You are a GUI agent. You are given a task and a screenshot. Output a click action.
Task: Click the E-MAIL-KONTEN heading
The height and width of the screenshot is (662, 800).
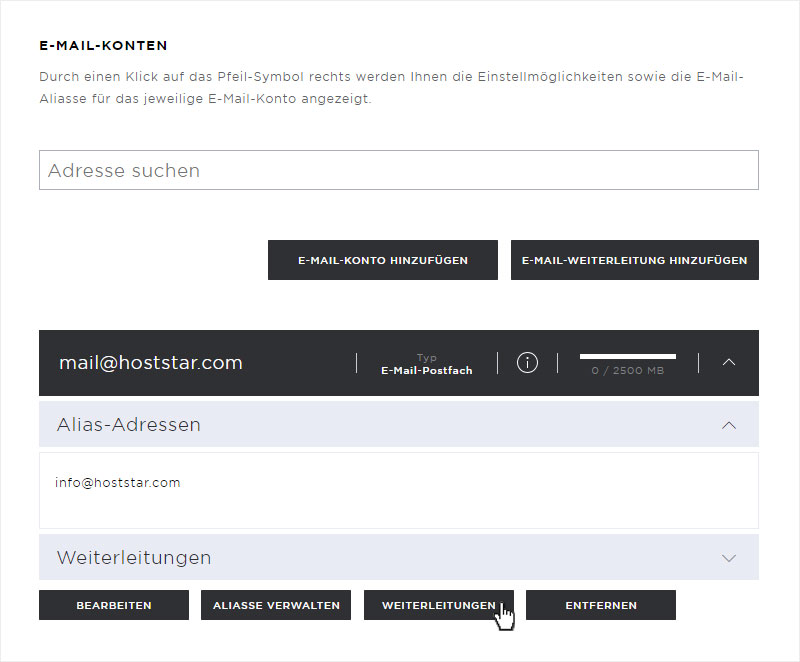[104, 45]
